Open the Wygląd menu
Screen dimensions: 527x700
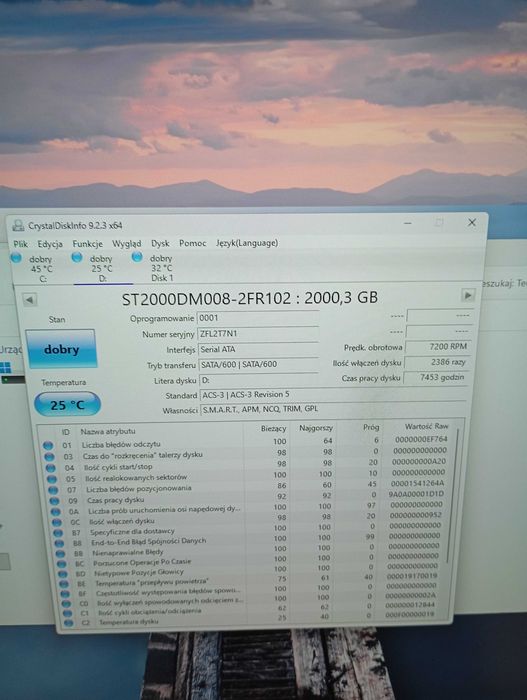pyautogui.click(x=126, y=244)
